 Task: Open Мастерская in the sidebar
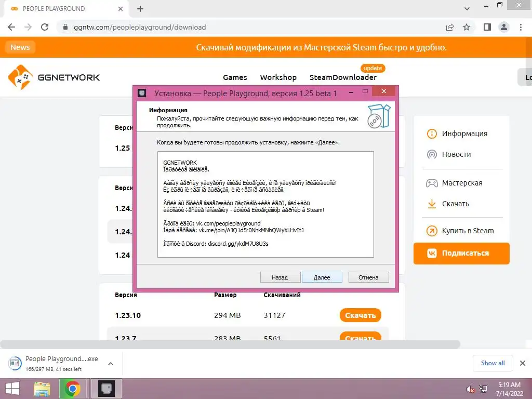462,183
